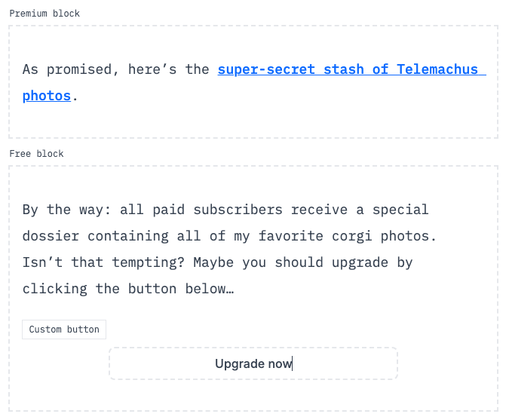Select the Premium block label

(x=44, y=14)
